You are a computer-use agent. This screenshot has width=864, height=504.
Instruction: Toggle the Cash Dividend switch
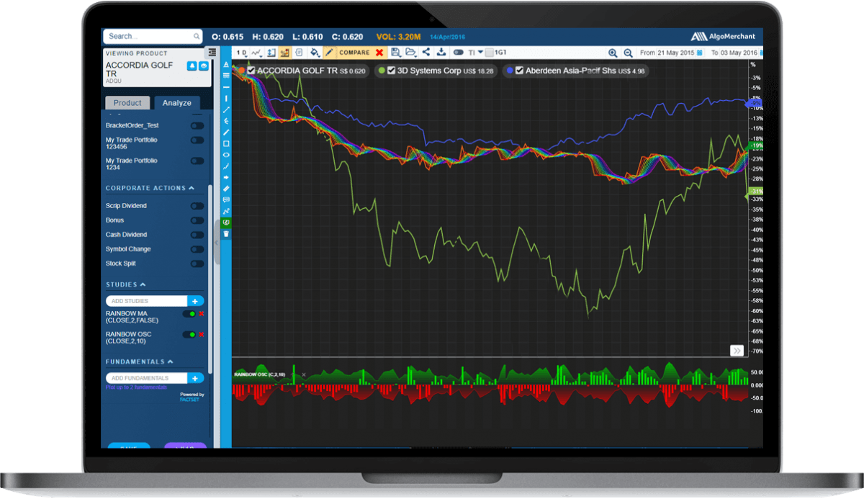197,235
